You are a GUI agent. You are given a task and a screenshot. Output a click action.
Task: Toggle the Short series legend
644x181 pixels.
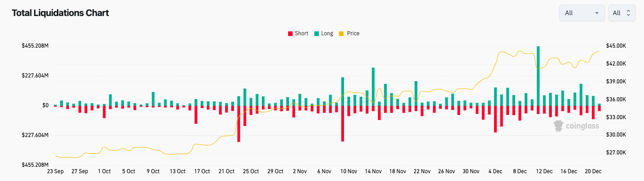(x=298, y=33)
